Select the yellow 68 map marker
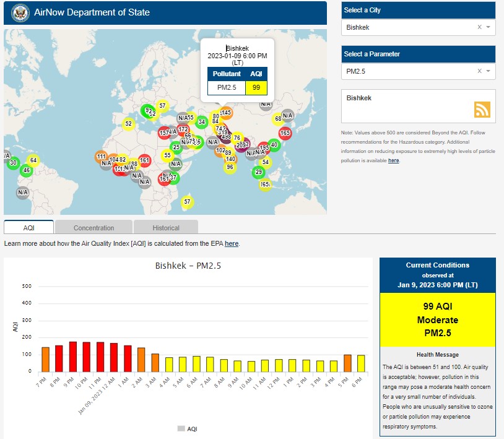 278,118
